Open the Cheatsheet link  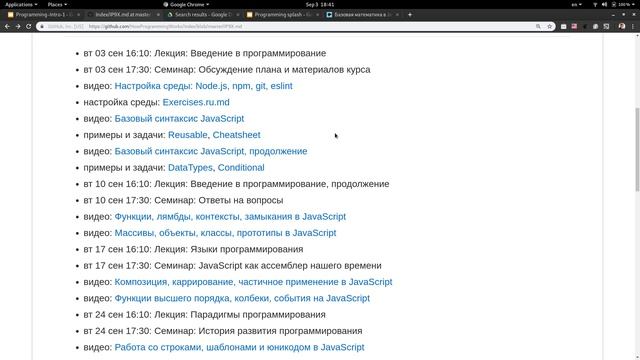236,135
